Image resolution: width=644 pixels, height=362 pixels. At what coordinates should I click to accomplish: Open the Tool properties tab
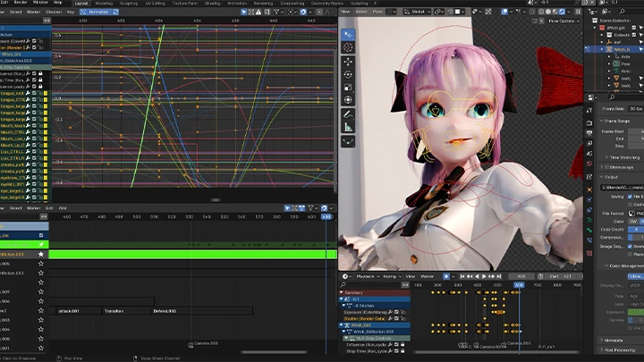(589, 110)
